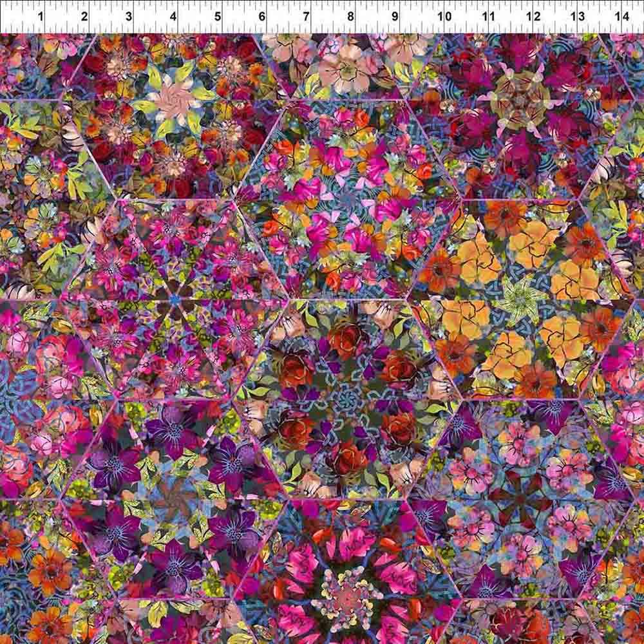Click the ruler number 14
Screen dimensions: 644x644
tap(622, 17)
